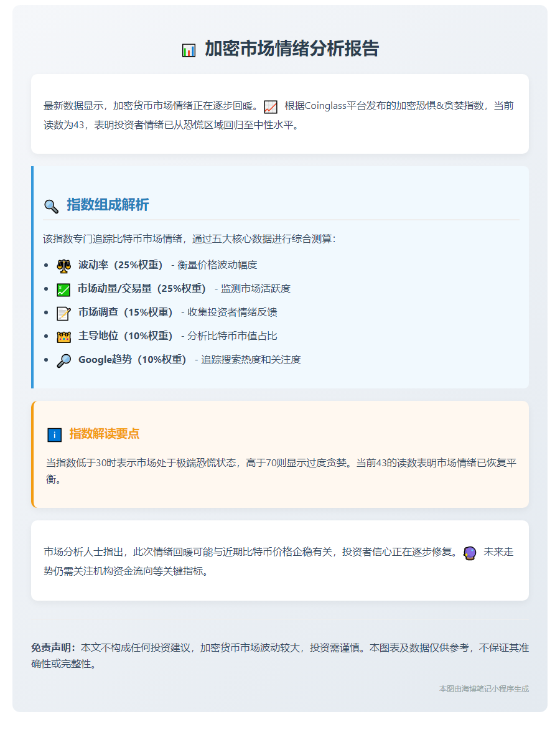Screen dimensions: 560x732
Task: Click the bold label 免责声明：
Action: (x=55, y=647)
